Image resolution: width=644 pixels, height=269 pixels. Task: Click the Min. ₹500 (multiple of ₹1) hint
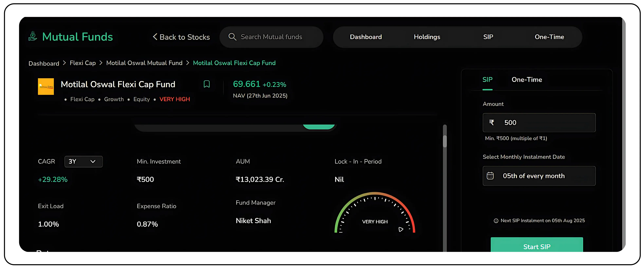click(516, 138)
